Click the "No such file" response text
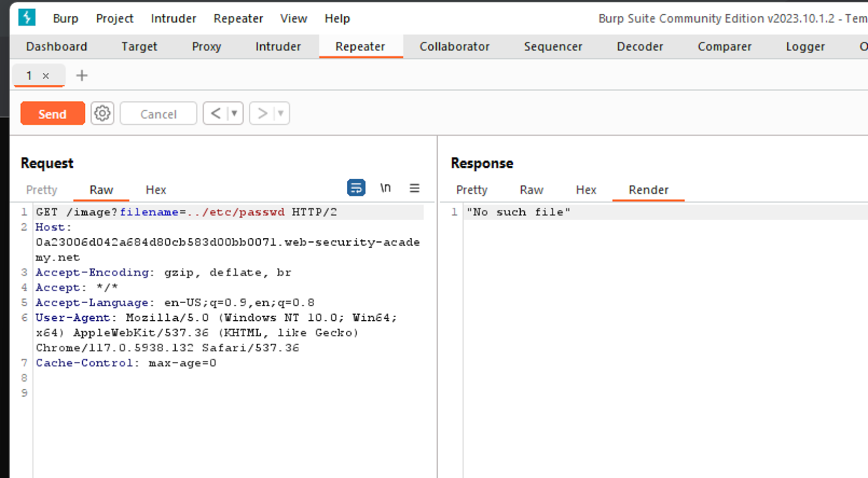 coord(519,212)
